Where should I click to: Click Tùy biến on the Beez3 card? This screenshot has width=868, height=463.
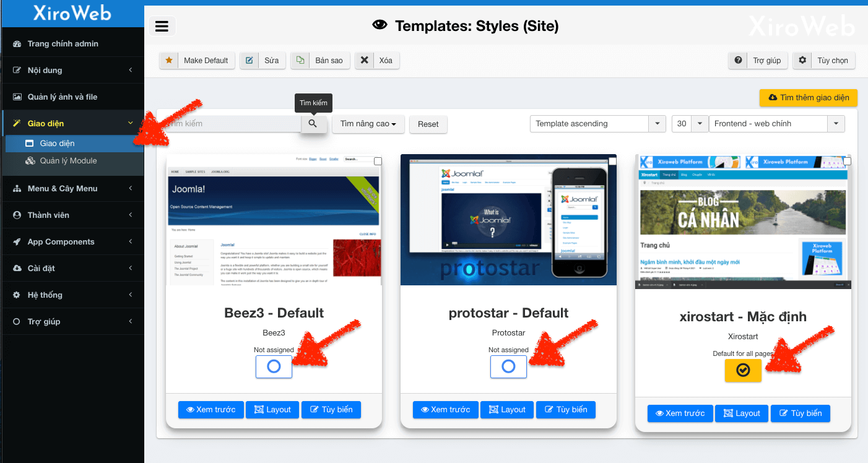tap(331, 410)
